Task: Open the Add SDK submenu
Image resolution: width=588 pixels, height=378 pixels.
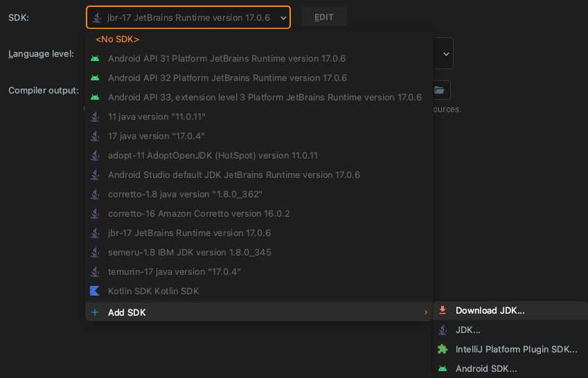Action: pyautogui.click(x=259, y=312)
